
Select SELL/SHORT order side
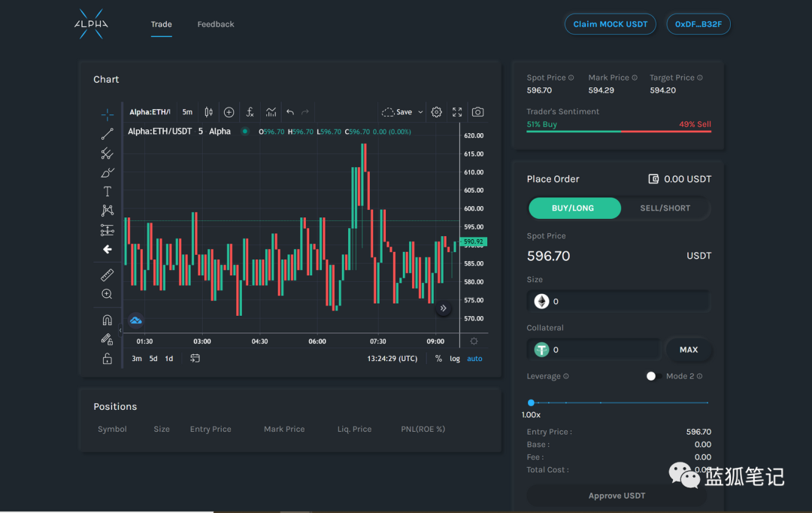pyautogui.click(x=665, y=208)
